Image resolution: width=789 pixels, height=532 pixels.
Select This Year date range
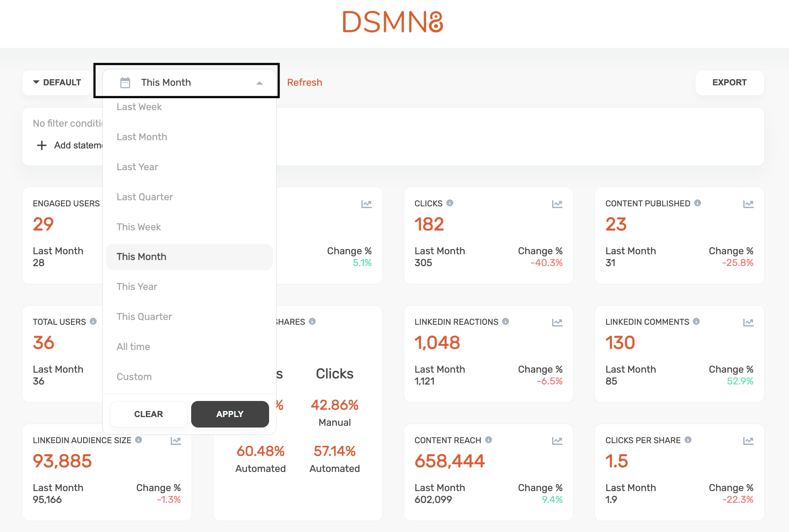tap(189, 287)
